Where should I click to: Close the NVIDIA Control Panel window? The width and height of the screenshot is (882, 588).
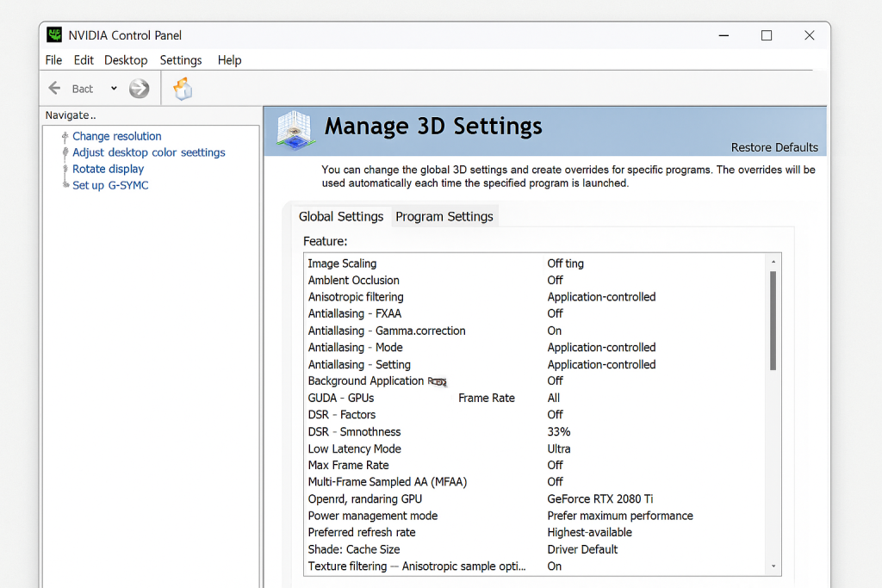tap(810, 35)
